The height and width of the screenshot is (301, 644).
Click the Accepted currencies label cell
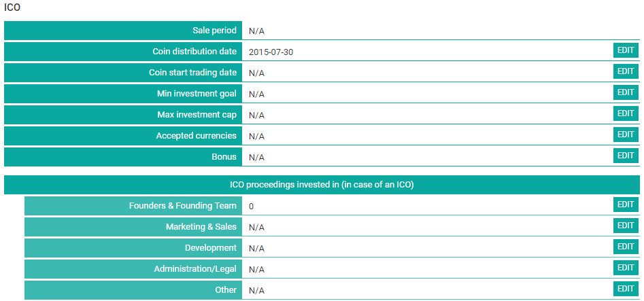tap(123, 135)
